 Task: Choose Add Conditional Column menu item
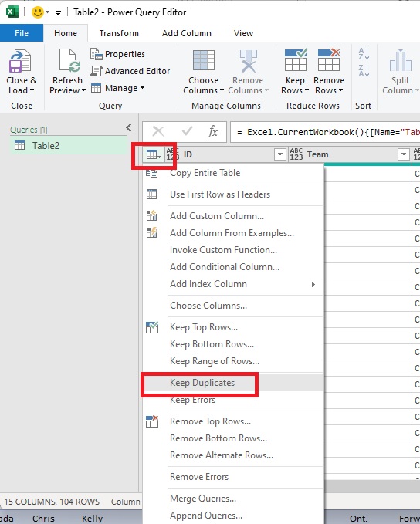pyautogui.click(x=233, y=267)
